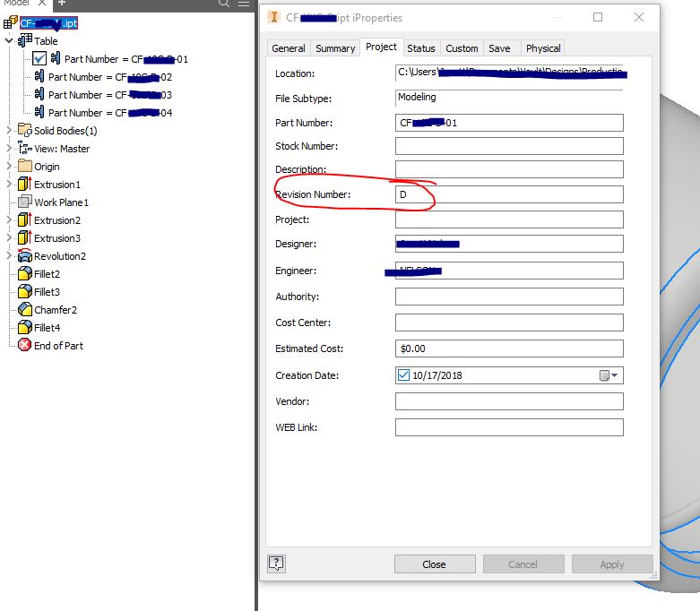Click the Fillet4 feature icon

24,327
